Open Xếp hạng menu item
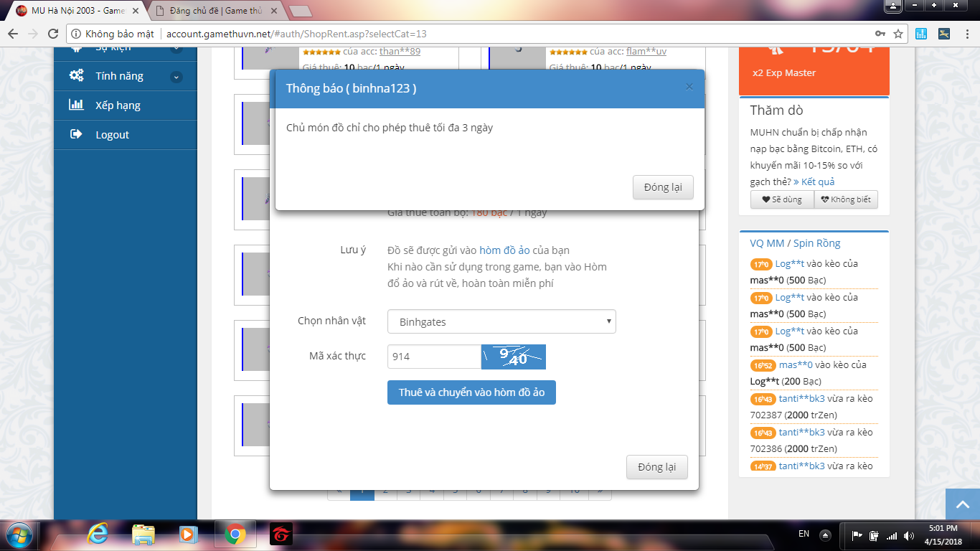Screen dimensions: 980x551 point(118,105)
